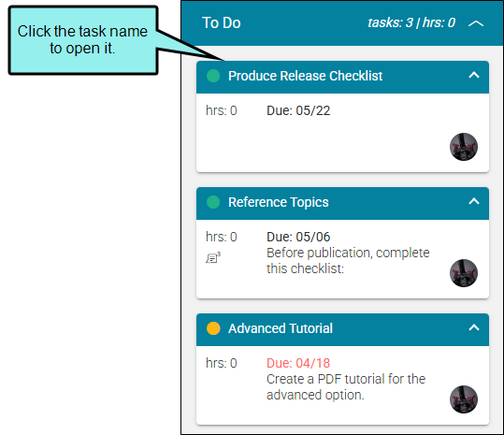Click assignee avatar on Reference Topics card
Viewport: 504px width, 435px height.
[464, 273]
